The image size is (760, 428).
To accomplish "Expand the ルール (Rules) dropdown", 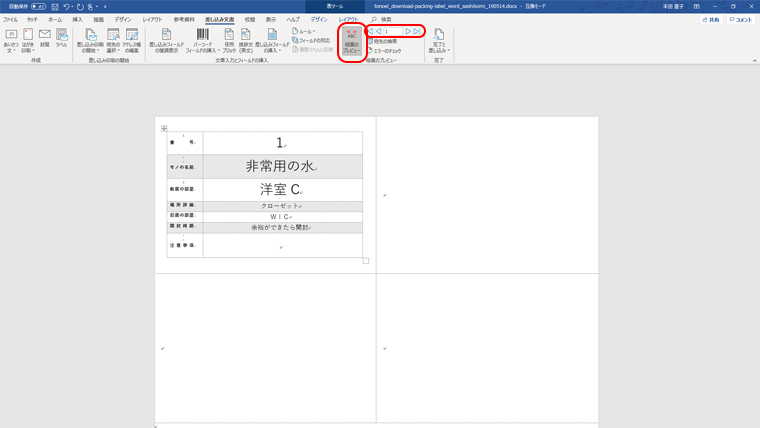I will (304, 31).
